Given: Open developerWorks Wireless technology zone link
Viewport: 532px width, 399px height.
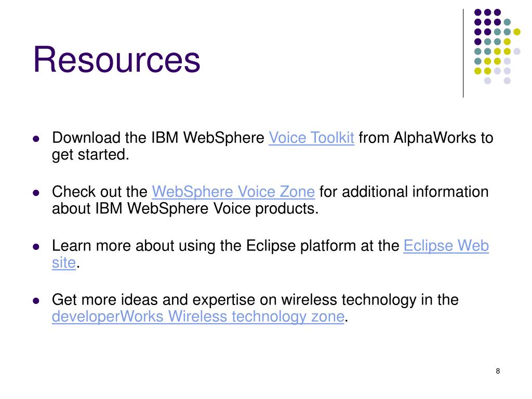Looking at the screenshot, I should 198,316.
